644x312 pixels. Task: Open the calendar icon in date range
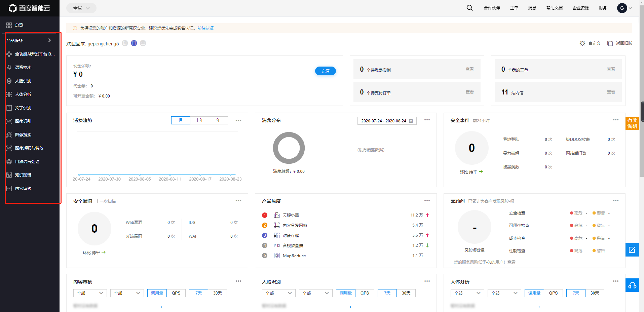[411, 121]
